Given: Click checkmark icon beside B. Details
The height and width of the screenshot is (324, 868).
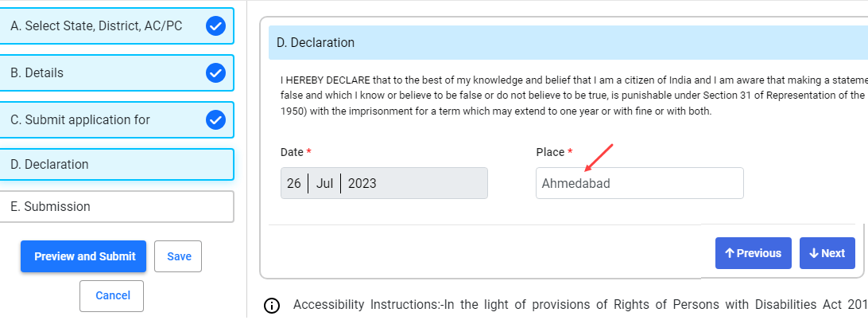Looking at the screenshot, I should 215,72.
